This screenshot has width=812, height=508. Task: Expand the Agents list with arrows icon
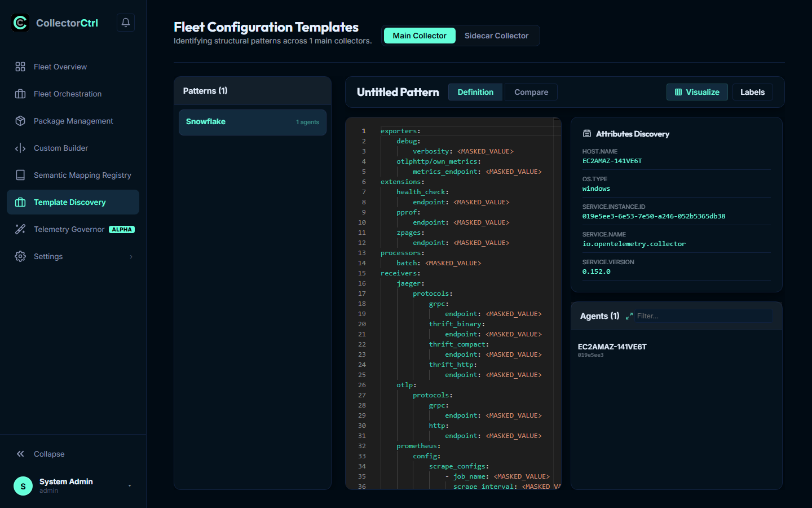pyautogui.click(x=629, y=316)
